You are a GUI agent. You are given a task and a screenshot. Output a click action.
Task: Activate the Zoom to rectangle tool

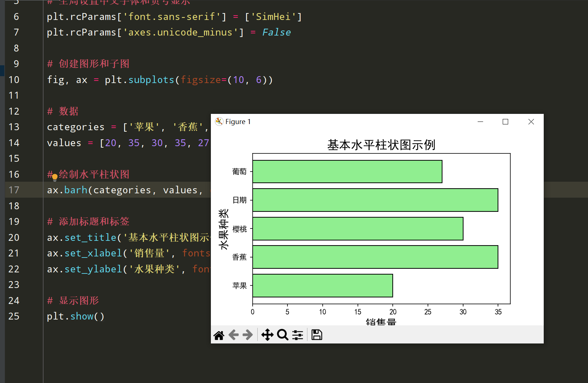click(282, 335)
